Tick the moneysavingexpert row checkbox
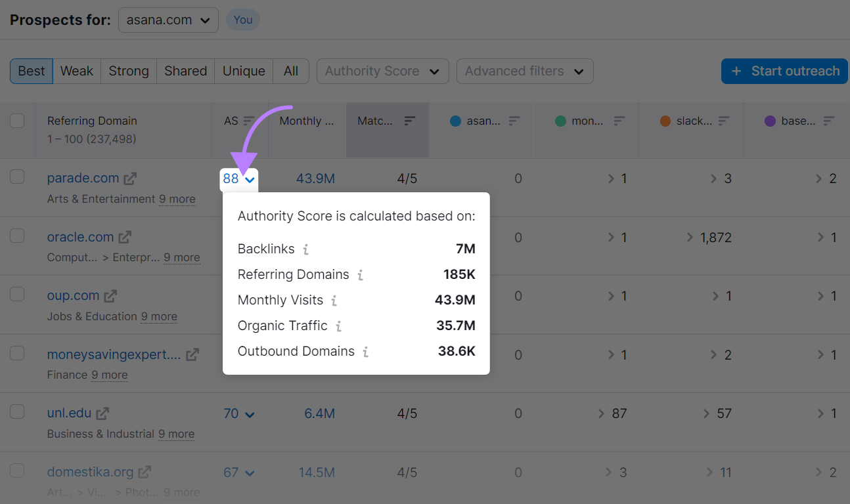The height and width of the screenshot is (504, 850). point(17,353)
